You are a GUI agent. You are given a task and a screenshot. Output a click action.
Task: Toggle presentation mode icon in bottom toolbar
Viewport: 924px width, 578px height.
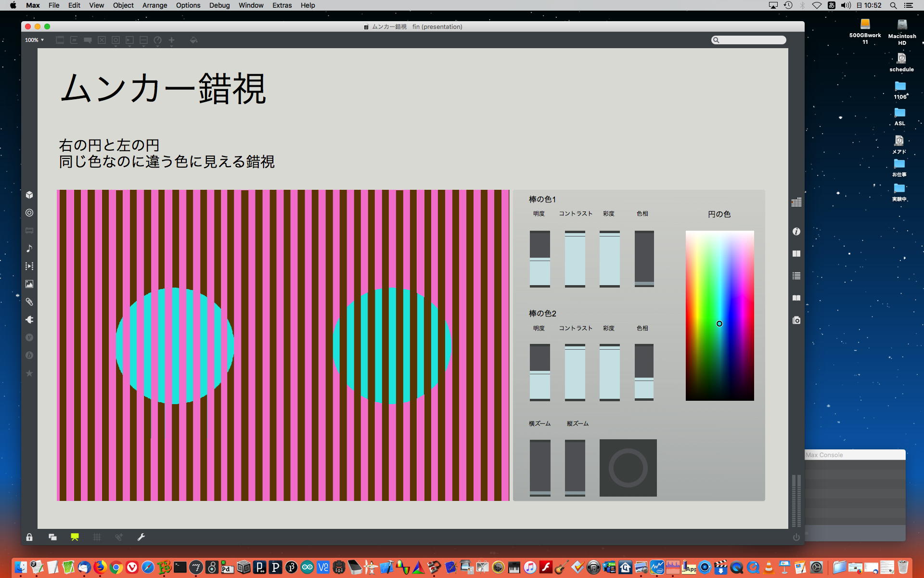(75, 537)
